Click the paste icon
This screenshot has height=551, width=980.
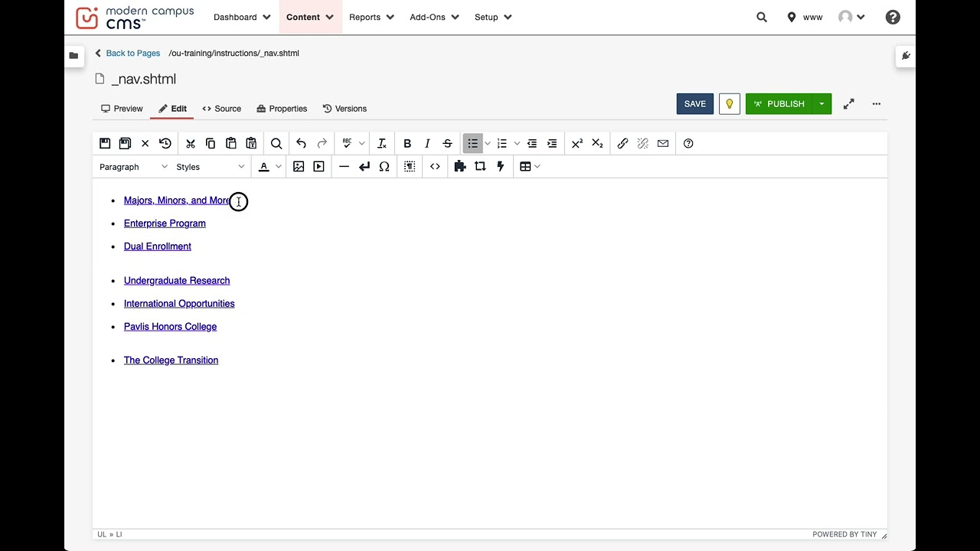(x=230, y=143)
